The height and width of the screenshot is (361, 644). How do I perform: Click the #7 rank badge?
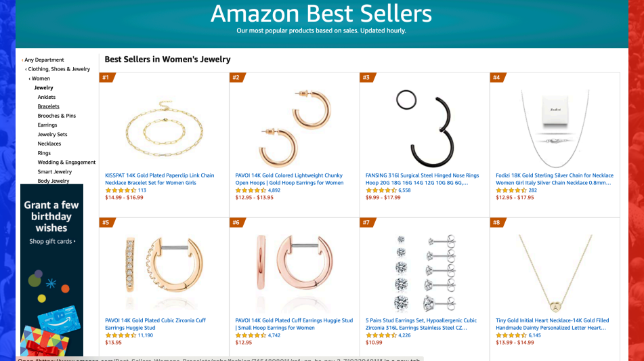[367, 222]
